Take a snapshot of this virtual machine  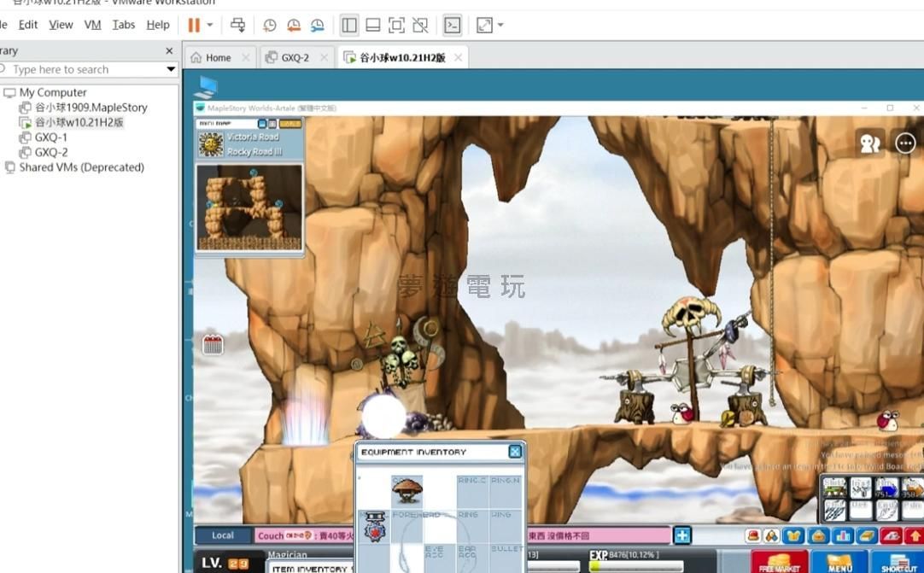[270, 26]
